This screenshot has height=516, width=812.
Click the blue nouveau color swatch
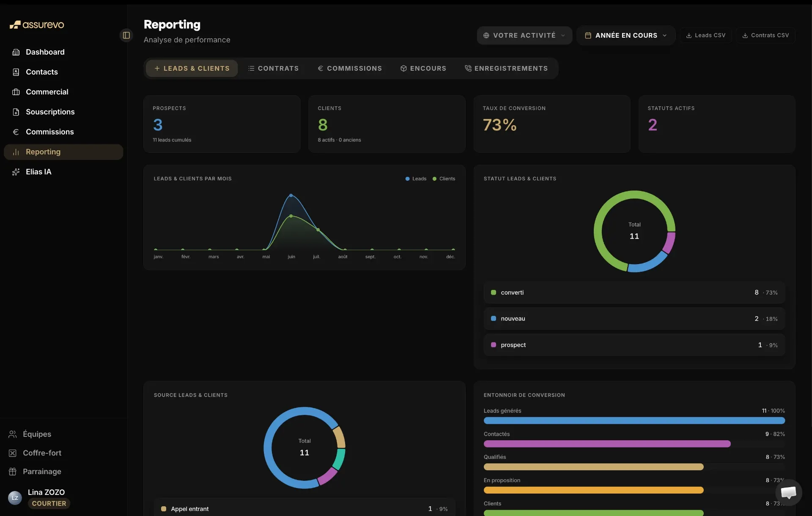[x=493, y=318]
